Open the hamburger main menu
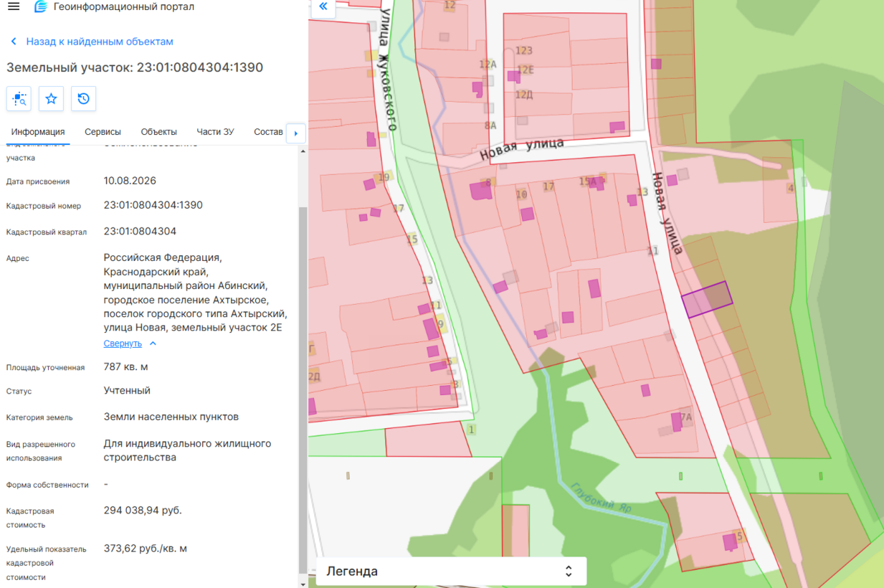 tap(14, 7)
